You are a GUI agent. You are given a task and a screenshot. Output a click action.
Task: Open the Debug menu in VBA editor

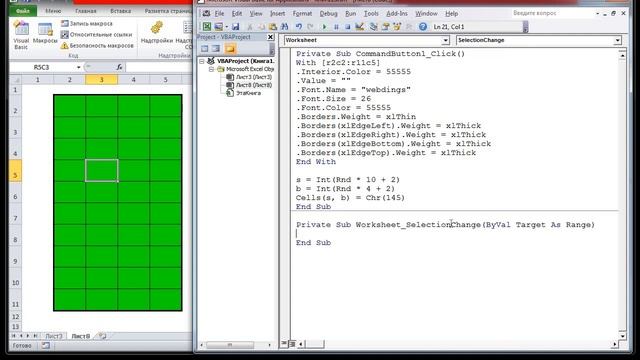329,13
